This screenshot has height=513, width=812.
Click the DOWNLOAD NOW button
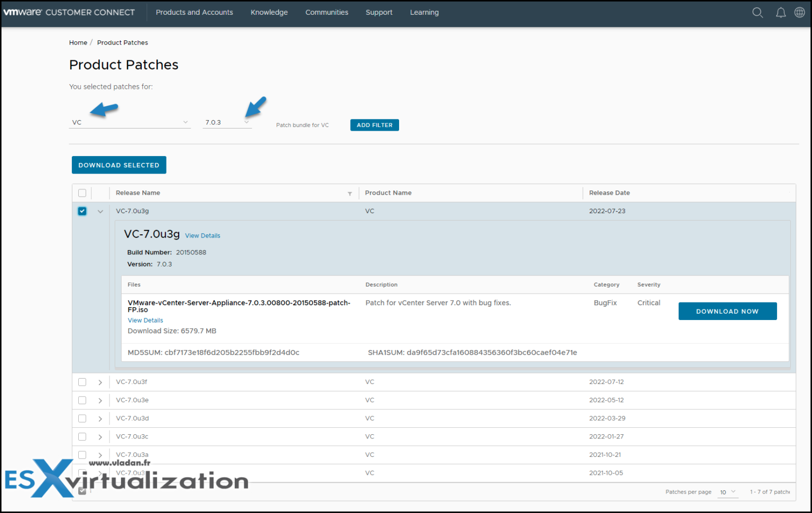(x=727, y=311)
